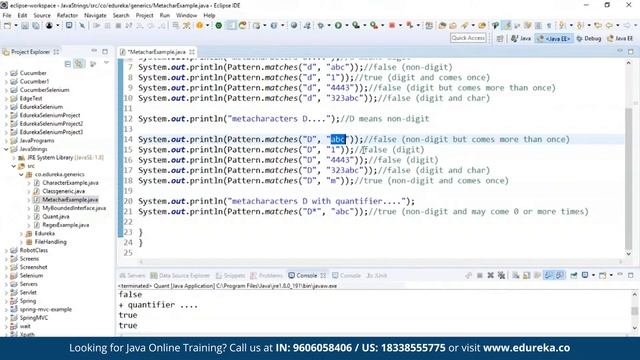This screenshot has height=360, width=640.
Task: Collapse co.edureka.generics package
Action: pyautogui.click(x=21, y=174)
